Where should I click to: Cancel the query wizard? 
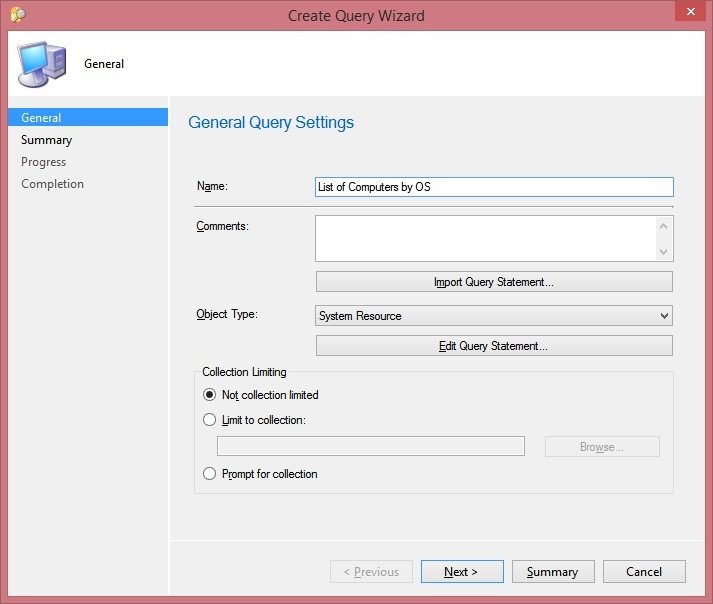pos(644,571)
